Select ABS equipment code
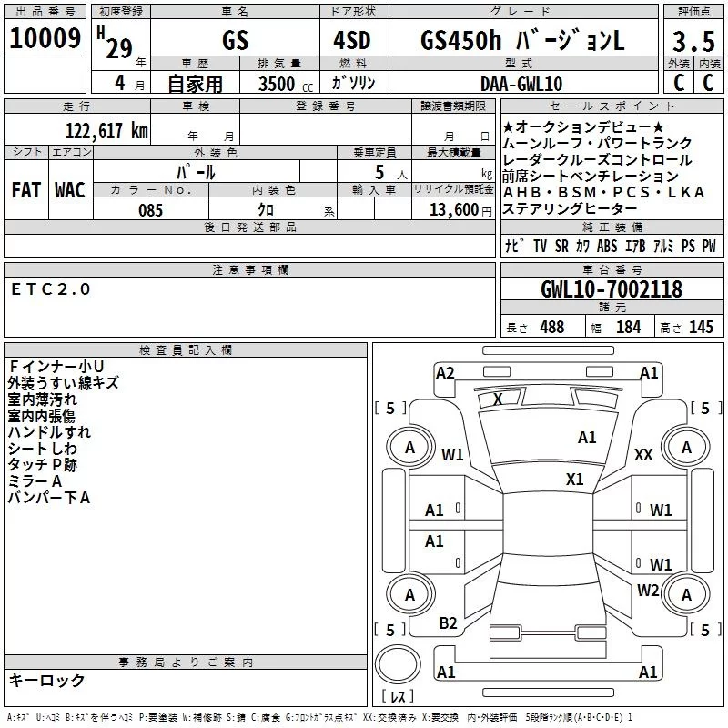 [x=607, y=246]
